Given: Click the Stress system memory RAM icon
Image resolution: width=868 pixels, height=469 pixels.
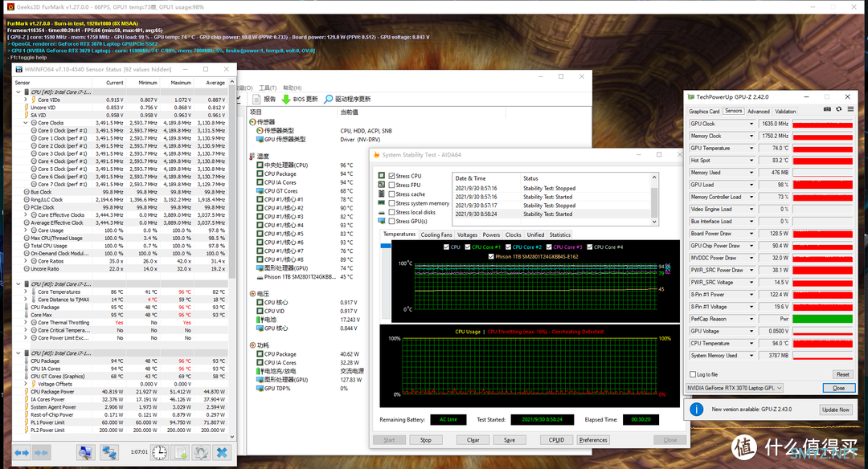Looking at the screenshot, I should point(382,203).
